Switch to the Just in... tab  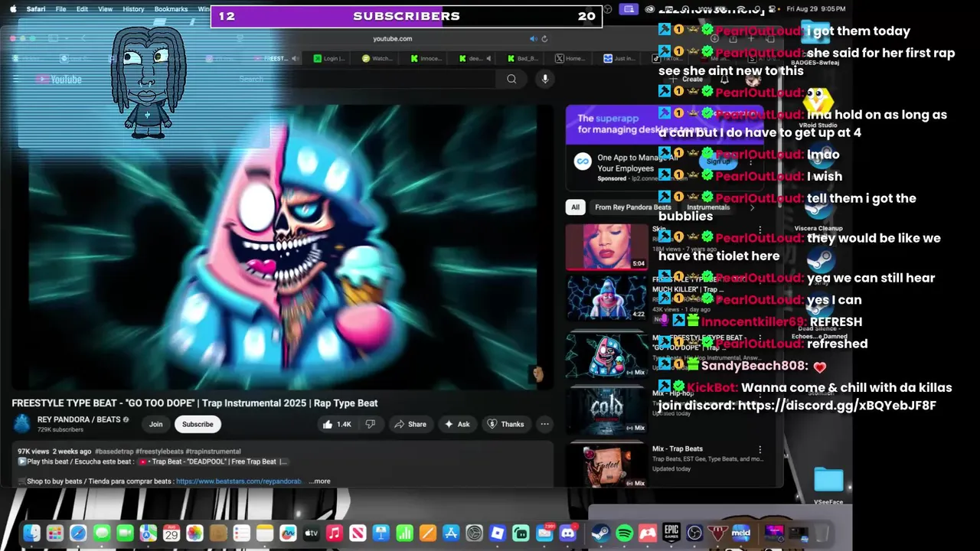point(619,58)
